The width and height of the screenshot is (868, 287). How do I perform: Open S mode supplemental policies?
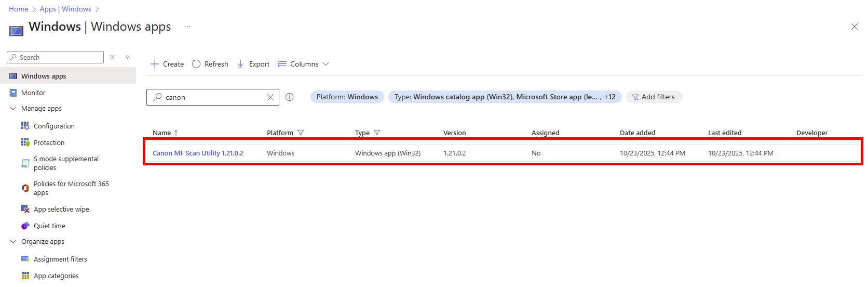click(x=66, y=163)
